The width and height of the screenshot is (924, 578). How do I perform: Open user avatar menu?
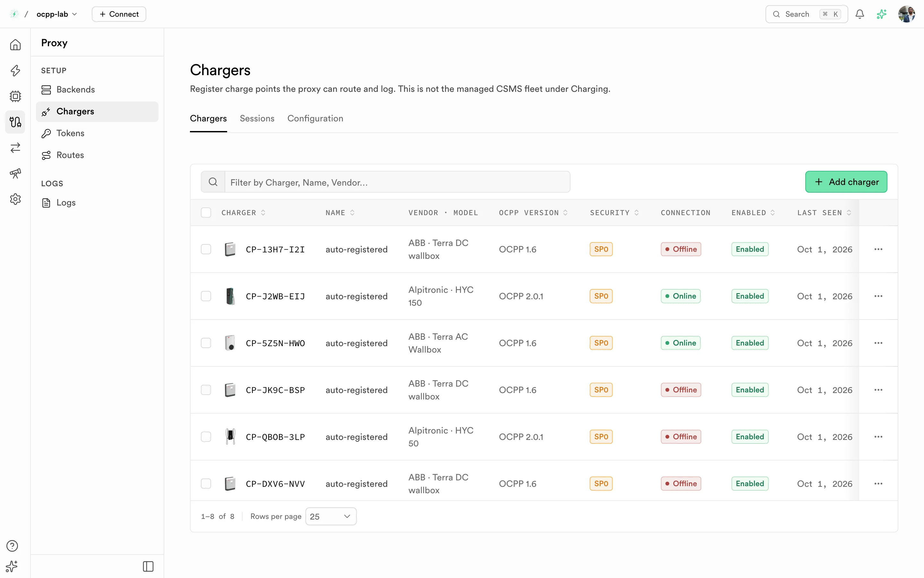coord(906,14)
